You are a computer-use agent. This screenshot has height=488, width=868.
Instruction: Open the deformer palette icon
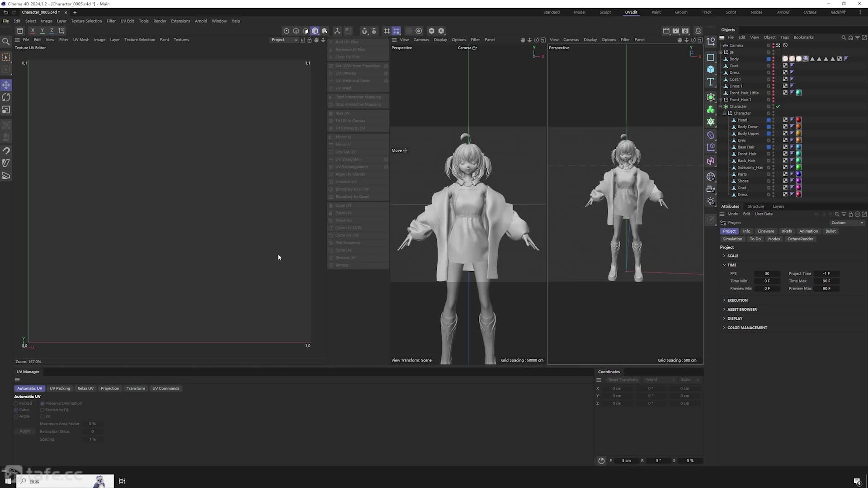click(x=711, y=135)
